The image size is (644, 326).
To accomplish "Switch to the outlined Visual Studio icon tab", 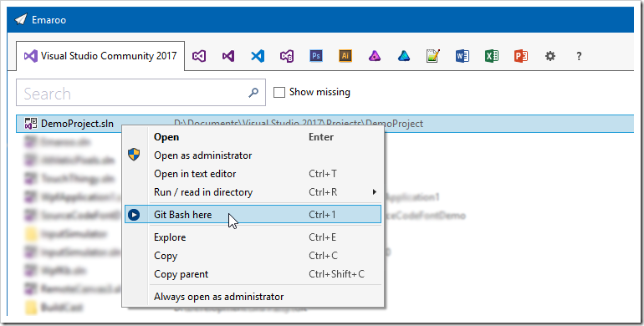I will [199, 56].
